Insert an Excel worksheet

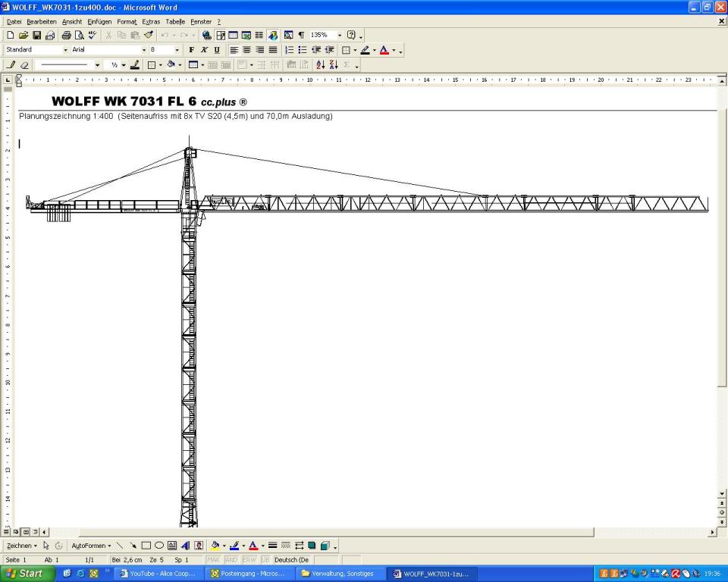[246, 36]
